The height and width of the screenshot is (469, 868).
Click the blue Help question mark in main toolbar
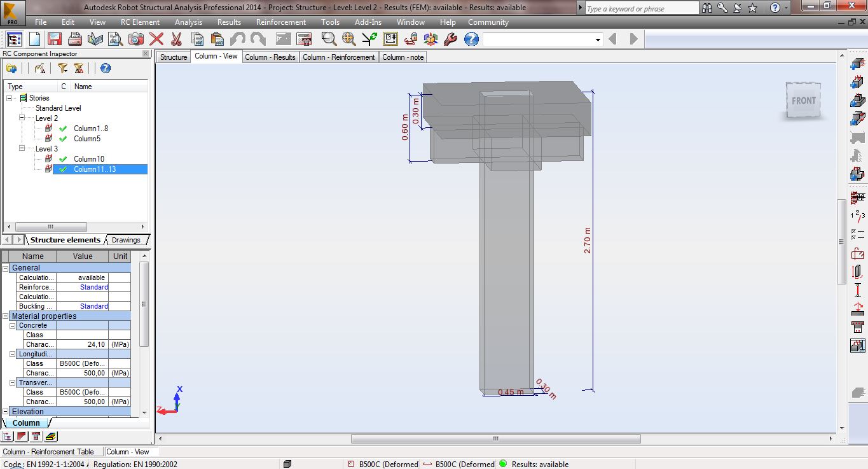coord(471,39)
